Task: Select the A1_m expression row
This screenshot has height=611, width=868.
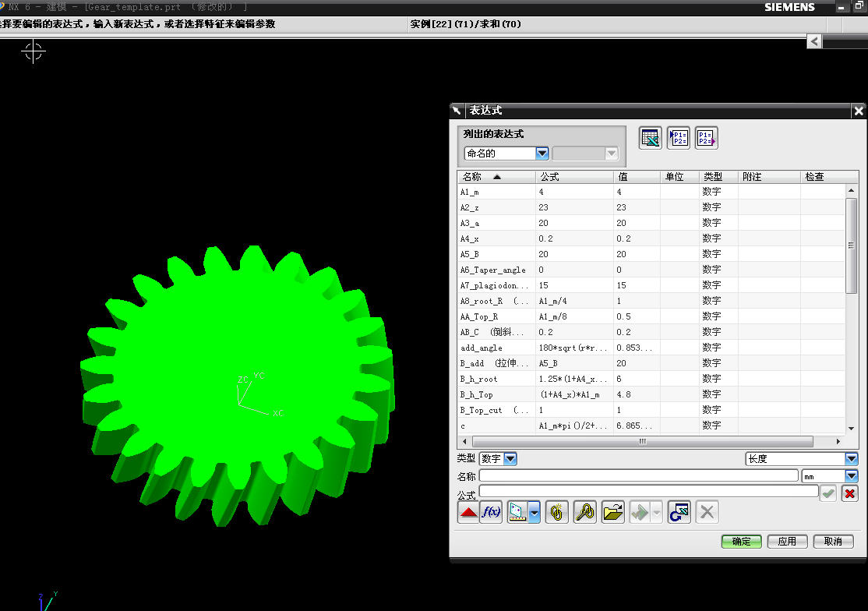Action: click(x=651, y=192)
